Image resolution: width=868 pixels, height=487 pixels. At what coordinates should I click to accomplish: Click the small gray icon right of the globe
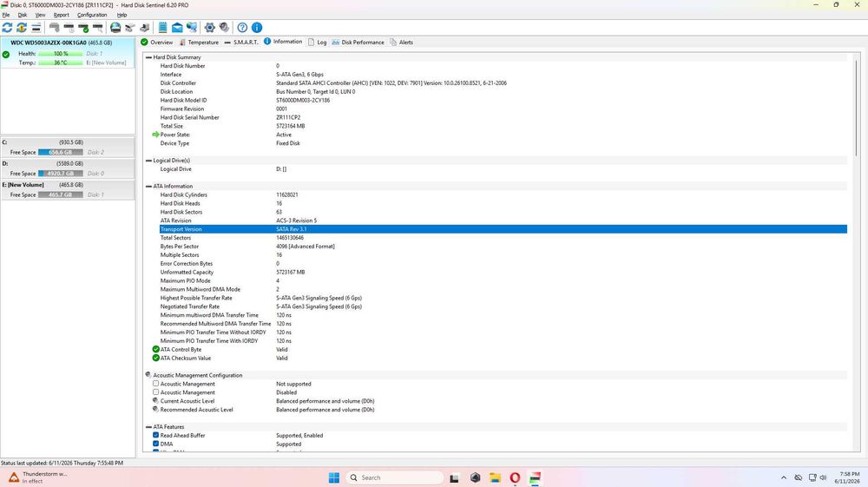(130, 27)
